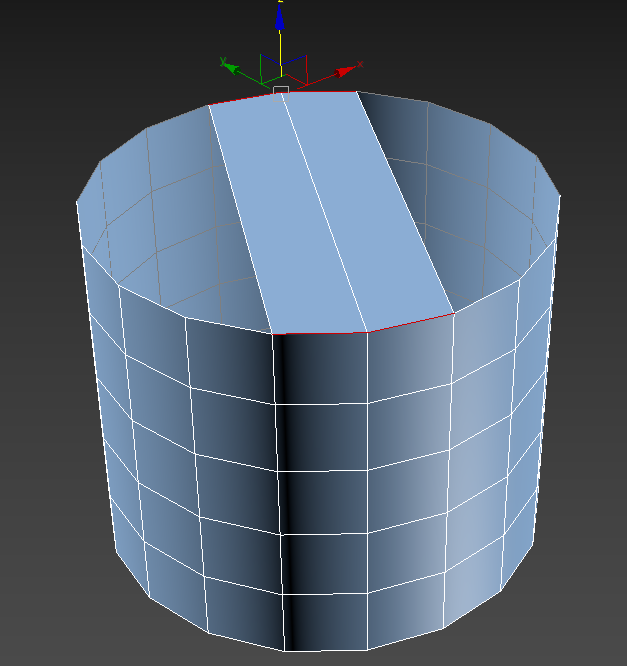Image resolution: width=627 pixels, height=666 pixels.
Task: Click the vertex at the front-left corner of the bridge
Action: point(273,333)
